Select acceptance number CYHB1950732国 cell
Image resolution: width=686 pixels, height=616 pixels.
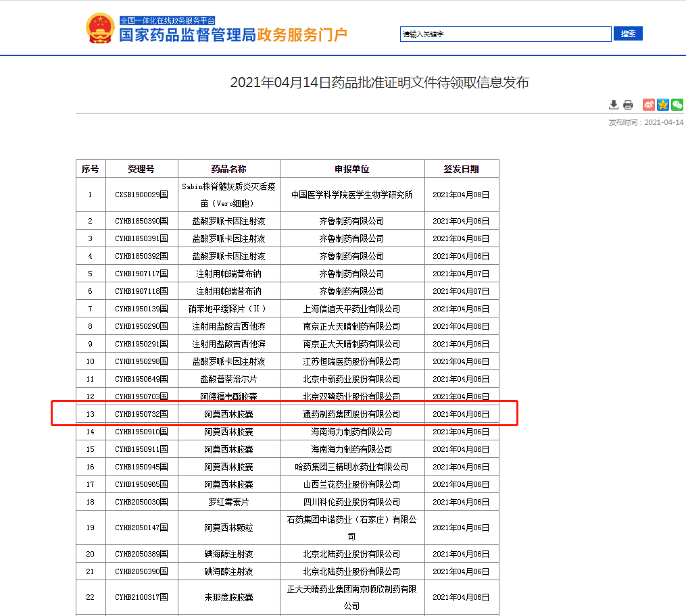[x=141, y=414]
